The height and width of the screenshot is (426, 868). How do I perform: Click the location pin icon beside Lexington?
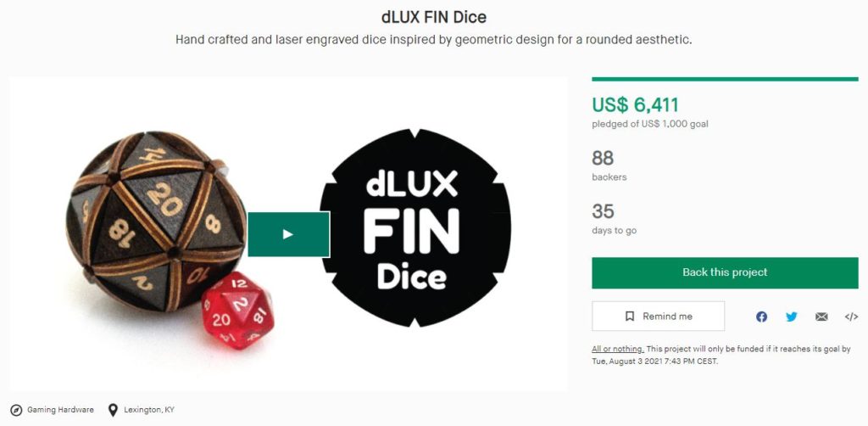pyautogui.click(x=113, y=411)
